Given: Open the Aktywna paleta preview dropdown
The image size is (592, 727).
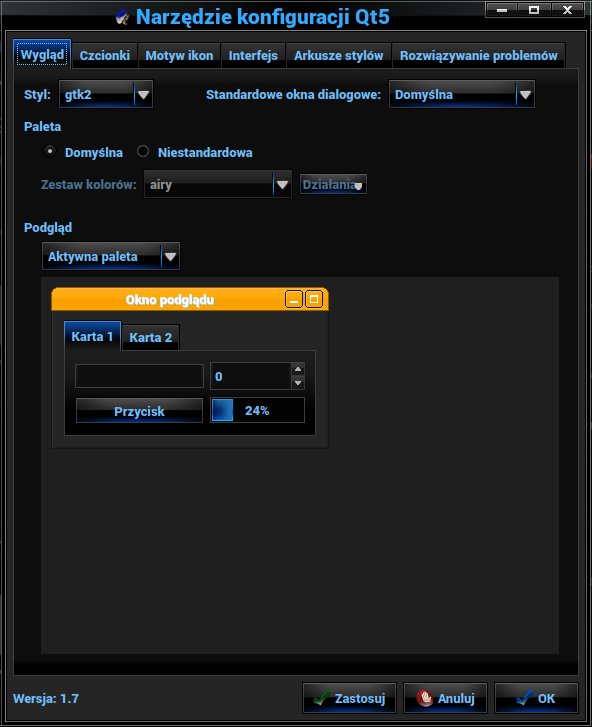Looking at the screenshot, I should [x=111, y=256].
